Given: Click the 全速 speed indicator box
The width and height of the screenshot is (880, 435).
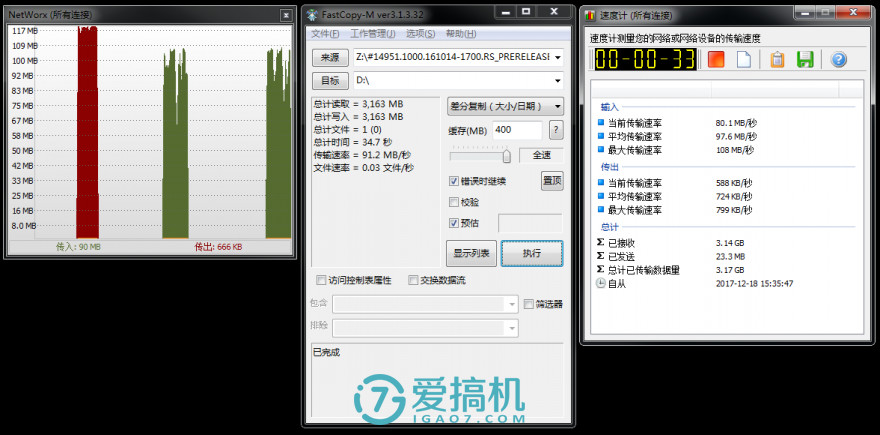Looking at the screenshot, I should pos(541,155).
